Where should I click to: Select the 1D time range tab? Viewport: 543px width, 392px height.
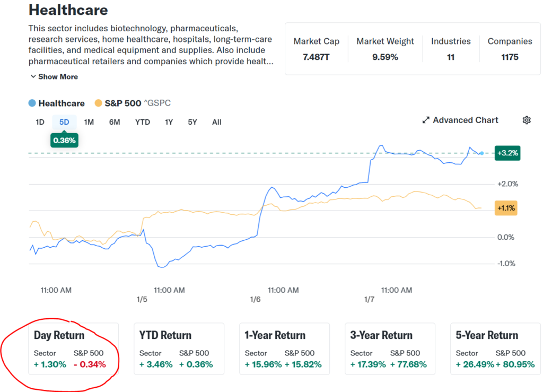pos(40,122)
